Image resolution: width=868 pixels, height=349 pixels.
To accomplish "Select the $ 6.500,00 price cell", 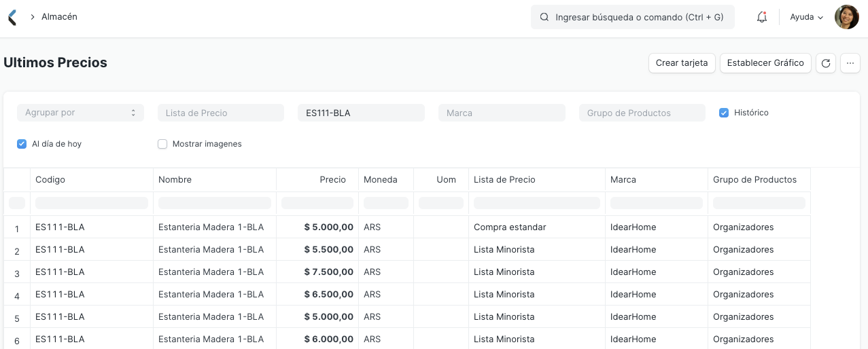I will click(317, 294).
